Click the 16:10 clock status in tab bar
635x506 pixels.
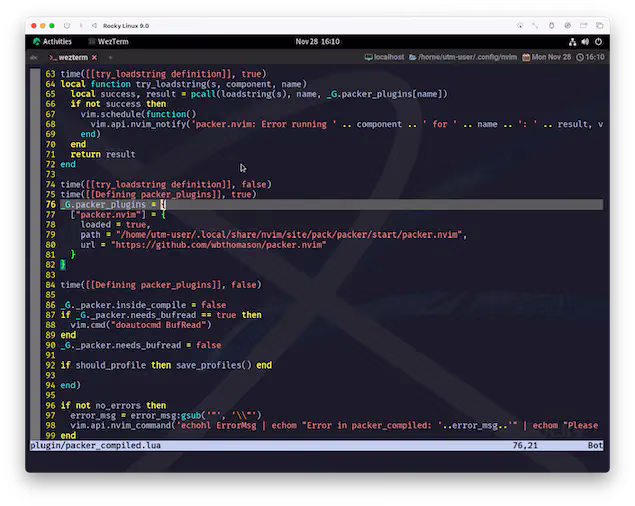point(590,57)
